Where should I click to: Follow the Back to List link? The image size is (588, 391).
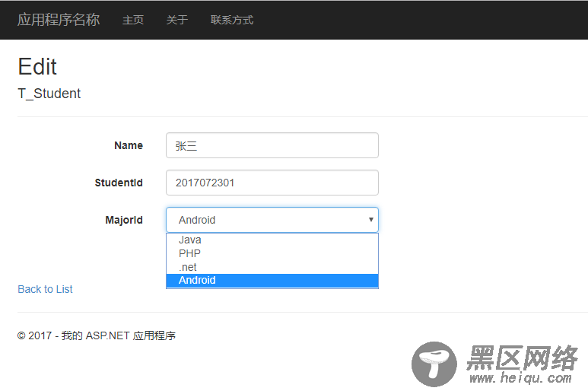coord(45,289)
